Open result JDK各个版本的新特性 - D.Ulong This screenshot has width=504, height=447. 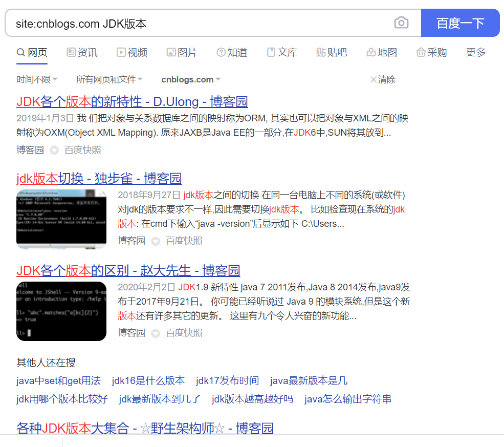132,101
